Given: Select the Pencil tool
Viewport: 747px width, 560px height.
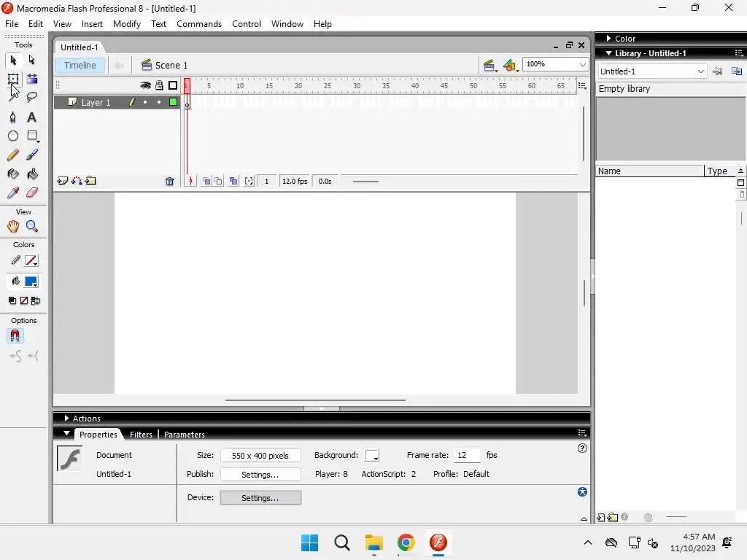Looking at the screenshot, I should tap(13, 155).
